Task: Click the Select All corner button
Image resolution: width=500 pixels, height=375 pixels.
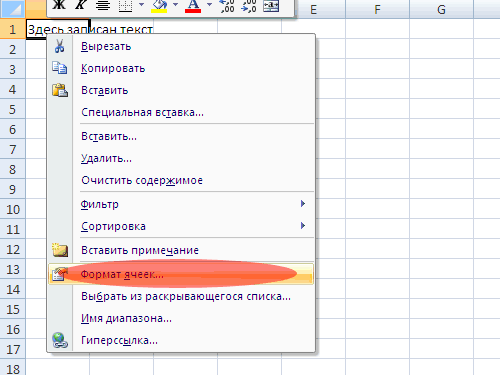Action: point(13,9)
